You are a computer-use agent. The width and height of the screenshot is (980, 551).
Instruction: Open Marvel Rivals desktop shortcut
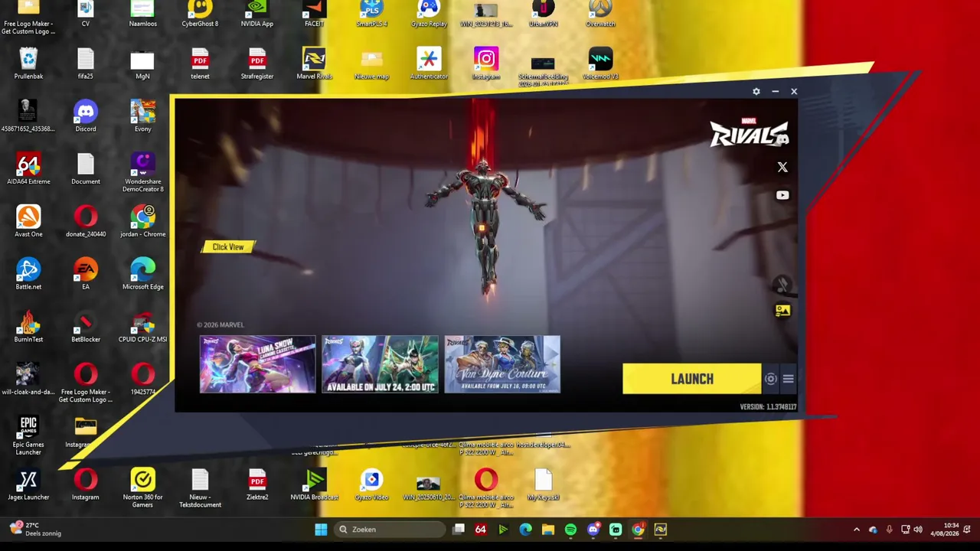[x=314, y=64]
